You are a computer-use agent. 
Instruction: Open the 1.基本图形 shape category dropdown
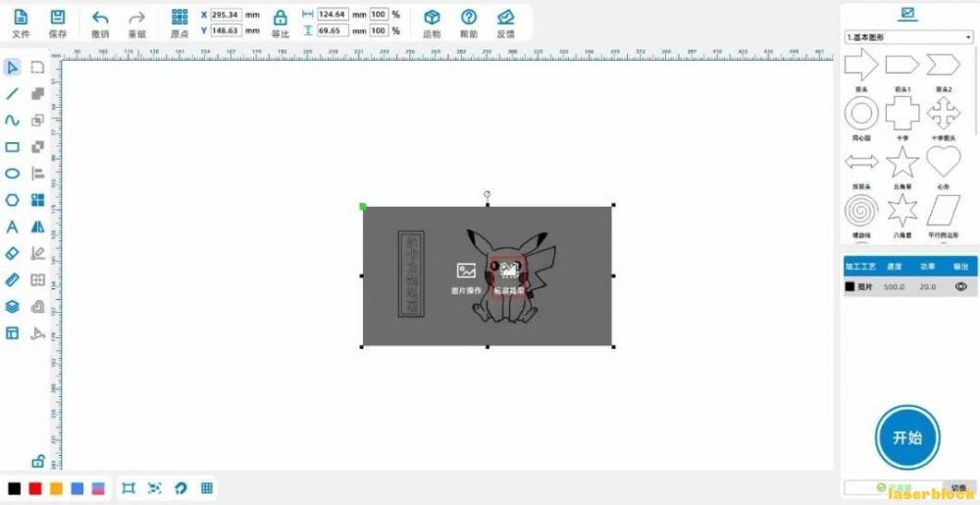point(908,37)
